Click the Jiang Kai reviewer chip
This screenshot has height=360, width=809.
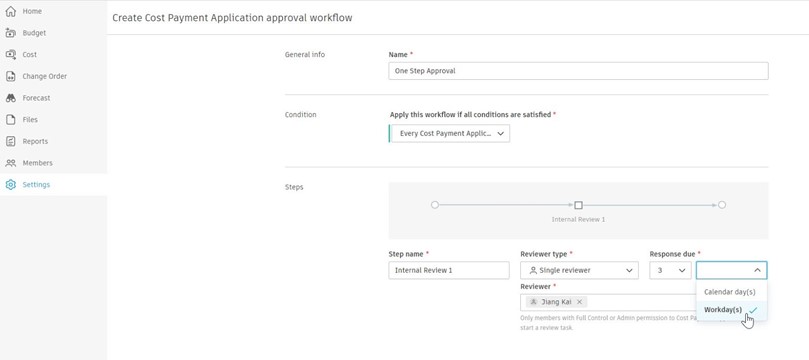click(x=556, y=302)
